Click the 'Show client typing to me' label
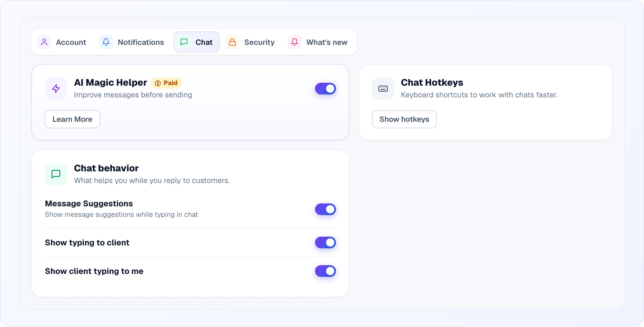The height and width of the screenshot is (327, 644). tap(94, 271)
